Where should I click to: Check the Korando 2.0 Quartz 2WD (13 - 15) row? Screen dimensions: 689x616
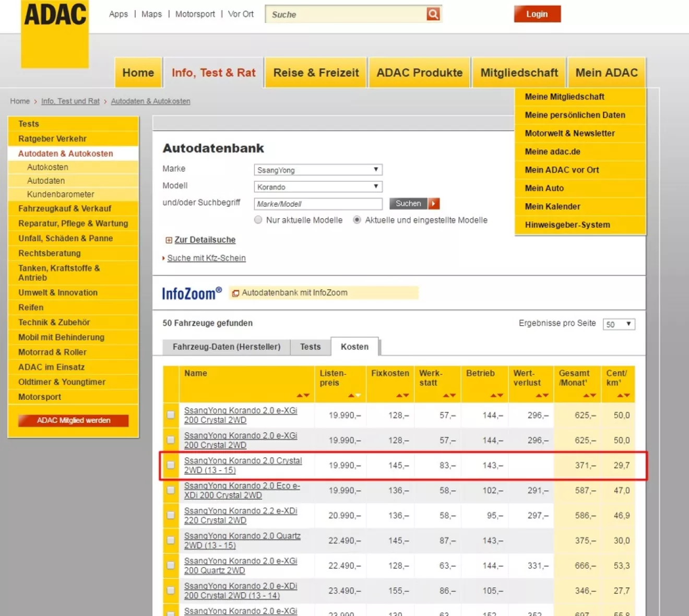coord(171,540)
